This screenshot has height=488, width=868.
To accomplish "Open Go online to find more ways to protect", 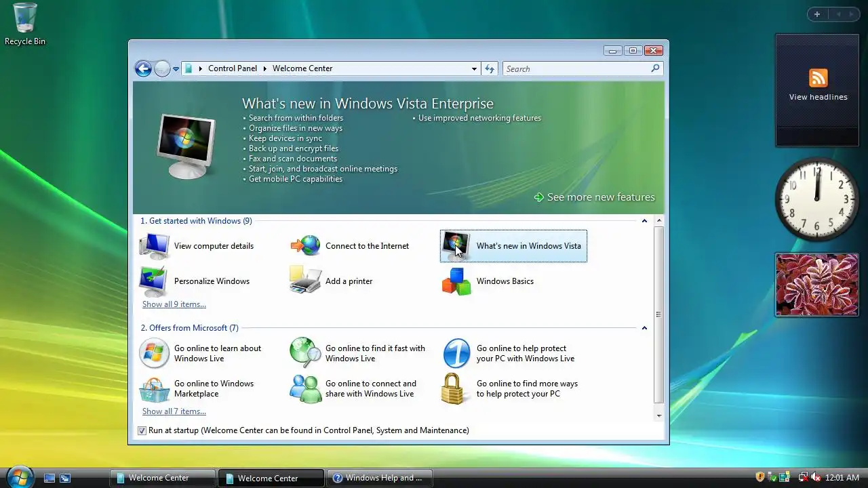I will (x=509, y=388).
